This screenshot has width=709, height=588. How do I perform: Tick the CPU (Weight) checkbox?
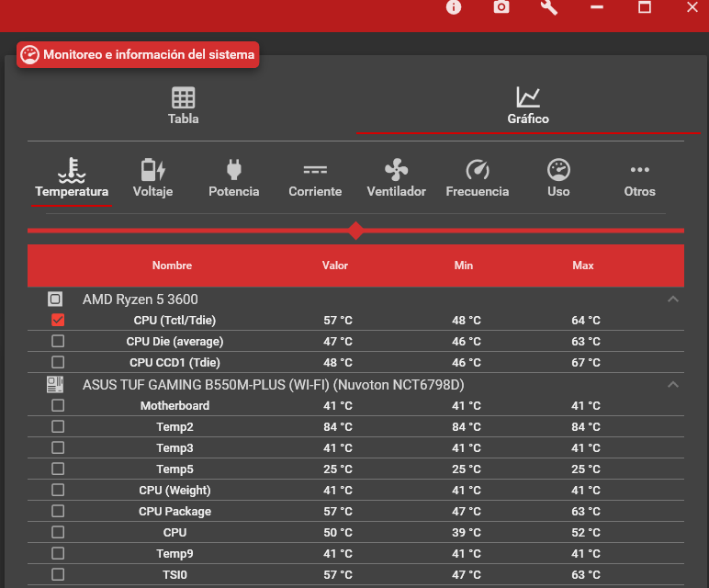point(58,490)
